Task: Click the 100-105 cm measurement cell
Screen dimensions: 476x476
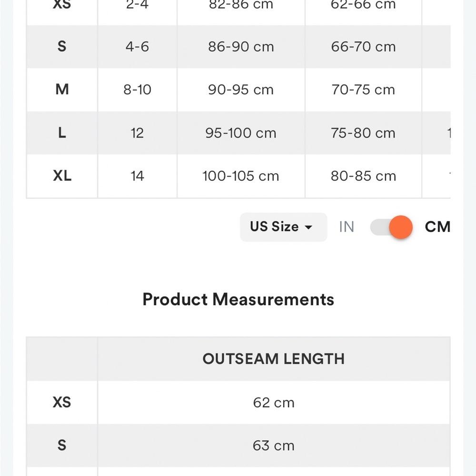Action: (x=241, y=176)
